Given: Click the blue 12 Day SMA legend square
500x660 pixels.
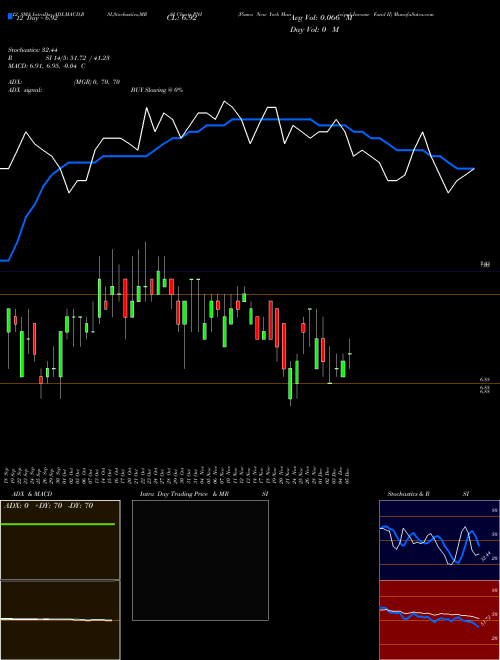Looking at the screenshot, I should click(x=10, y=17).
